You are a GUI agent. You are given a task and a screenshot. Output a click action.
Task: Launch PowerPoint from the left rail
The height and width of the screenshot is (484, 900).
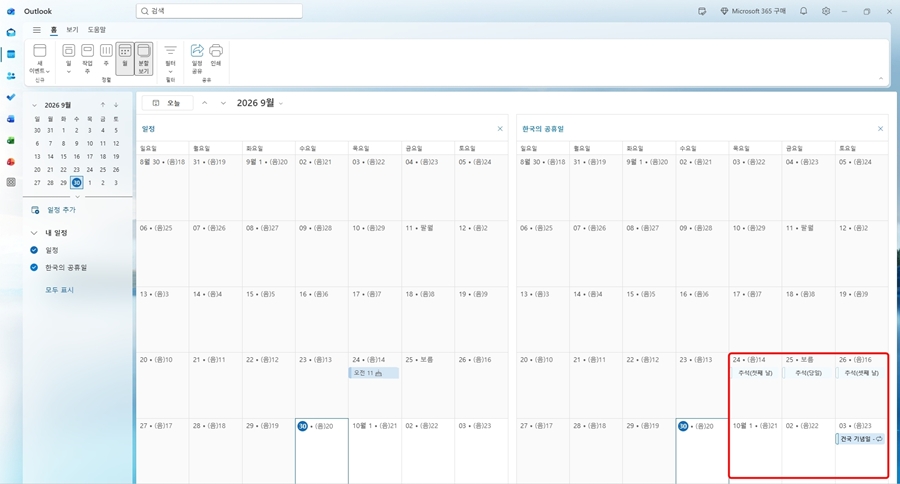tap(11, 162)
